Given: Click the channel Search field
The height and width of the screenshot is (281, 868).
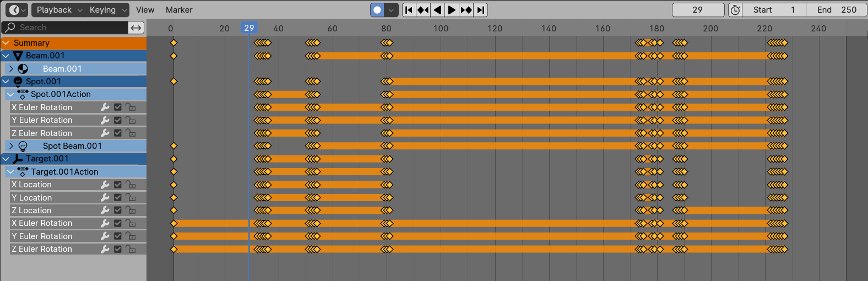Looking at the screenshot, I should pos(64,28).
